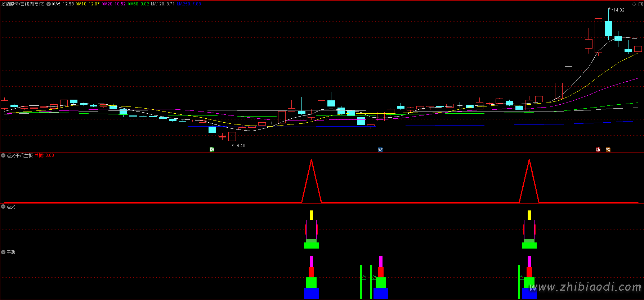Click the 翠微股份(日线.前复权) chart title
Viewport: 644px width, 300px height.
[23, 4]
